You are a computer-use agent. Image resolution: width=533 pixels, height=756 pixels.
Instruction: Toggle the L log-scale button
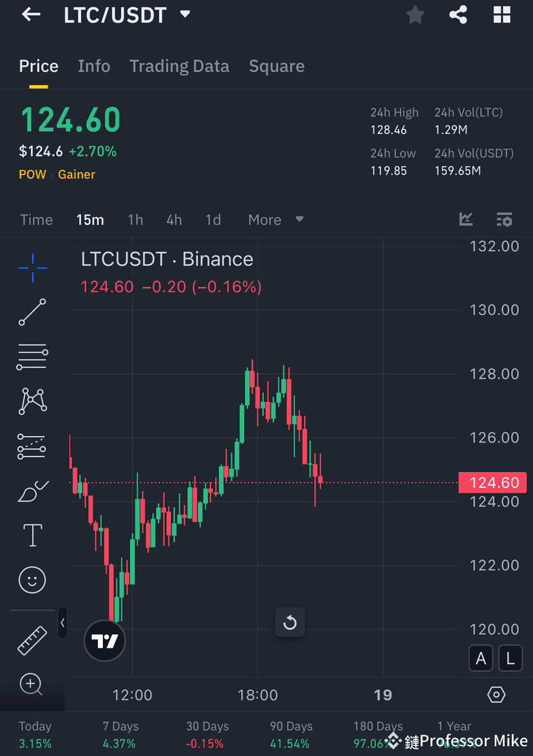(510, 658)
